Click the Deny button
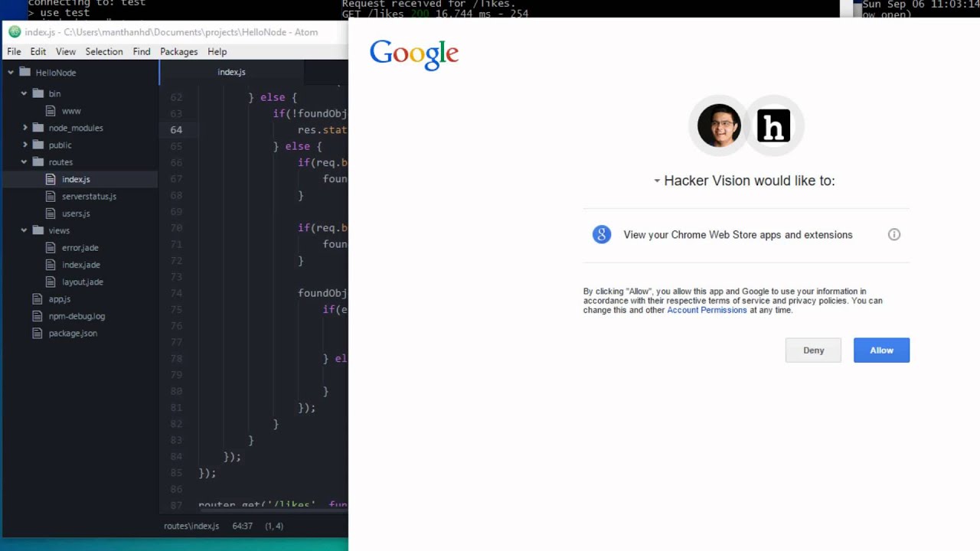 pos(813,350)
